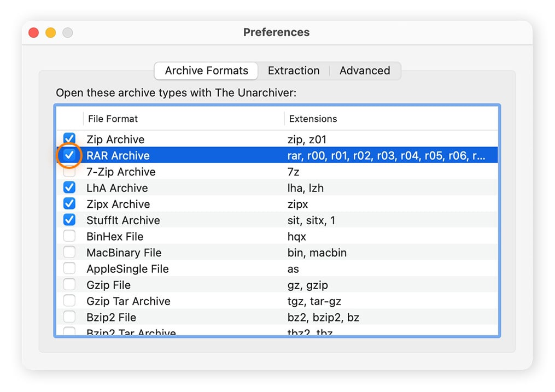
Task: Click the 'sit, sitx, 1' extensions cell
Action: click(x=311, y=221)
